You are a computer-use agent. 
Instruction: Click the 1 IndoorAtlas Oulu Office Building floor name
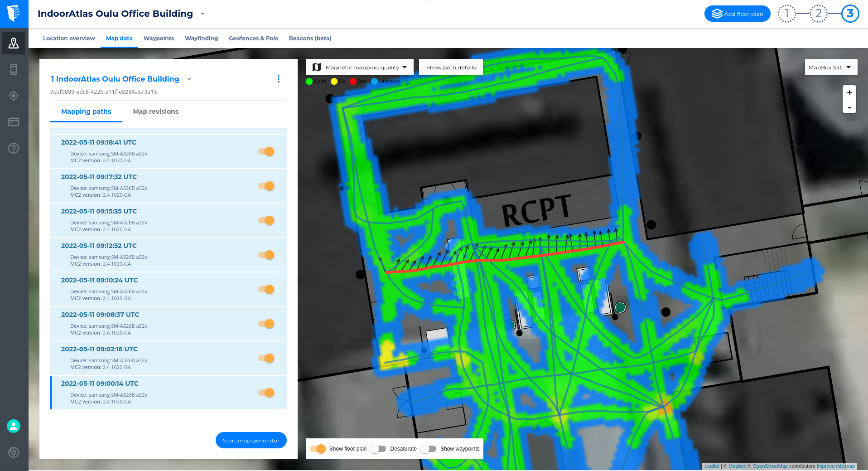tap(115, 79)
